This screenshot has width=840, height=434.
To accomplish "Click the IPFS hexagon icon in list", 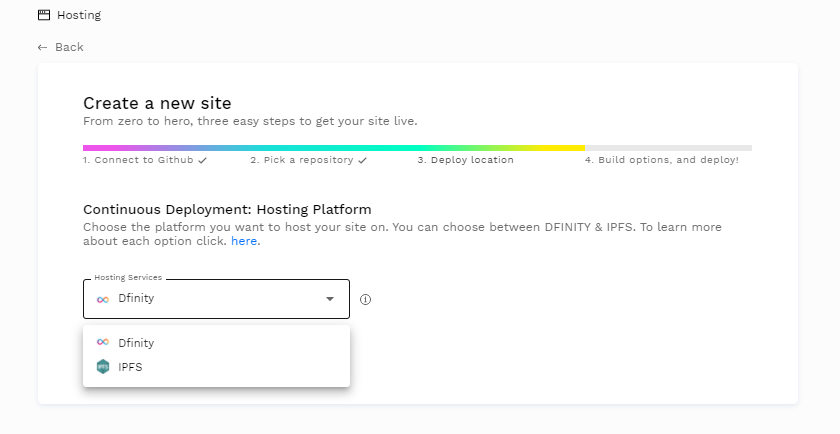I will coord(102,367).
